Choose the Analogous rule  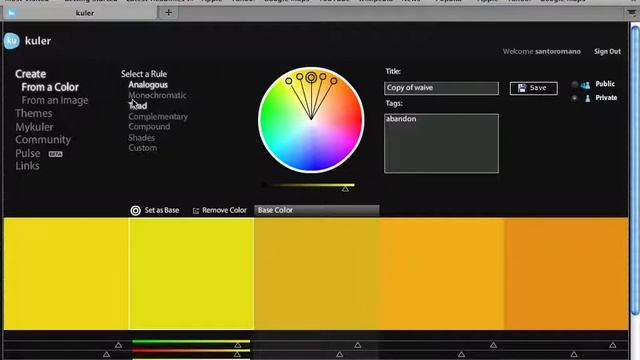coord(148,84)
